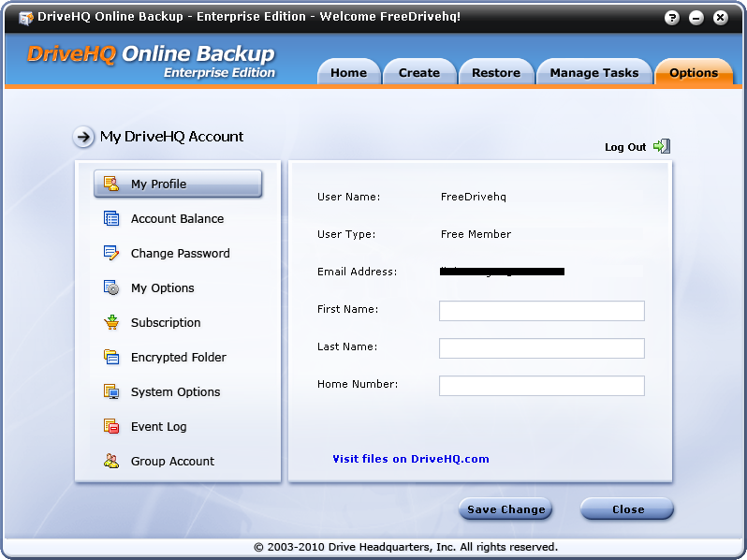Viewport: 747px width, 560px height.
Task: Open the Encrypted Folder icon
Action: point(111,357)
